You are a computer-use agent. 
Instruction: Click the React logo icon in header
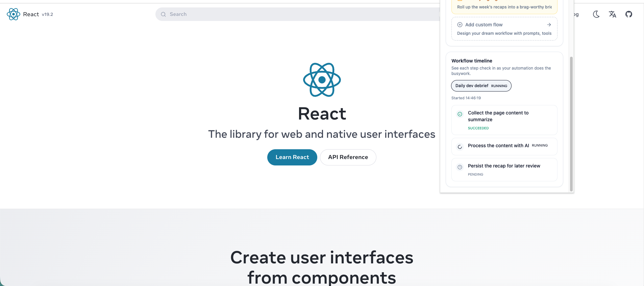pos(14,14)
